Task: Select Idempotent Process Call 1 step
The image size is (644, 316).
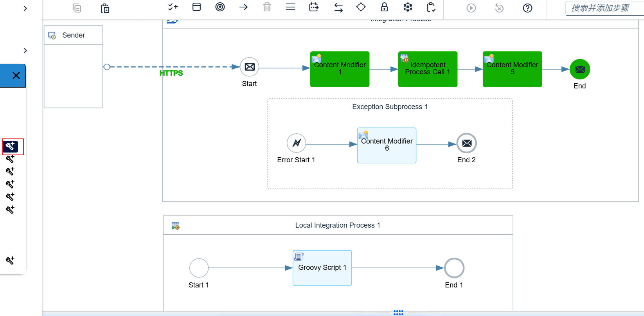Action: [428, 69]
